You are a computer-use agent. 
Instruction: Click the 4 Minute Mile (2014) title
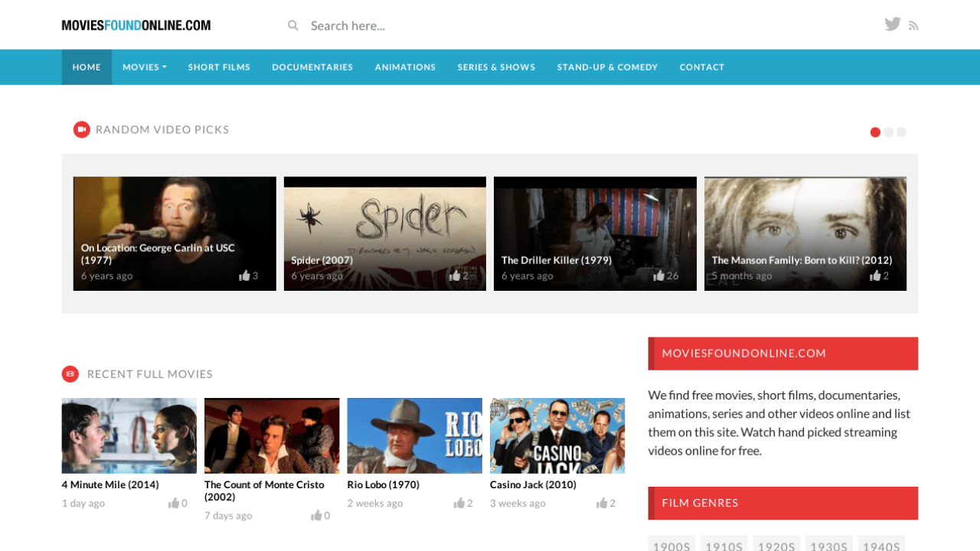pyautogui.click(x=110, y=484)
